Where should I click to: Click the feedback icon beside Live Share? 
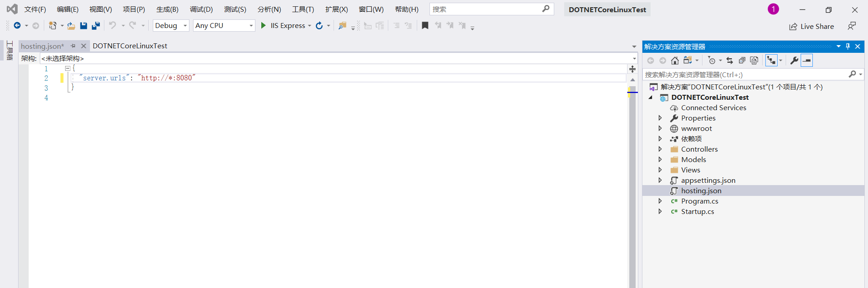pos(852,26)
